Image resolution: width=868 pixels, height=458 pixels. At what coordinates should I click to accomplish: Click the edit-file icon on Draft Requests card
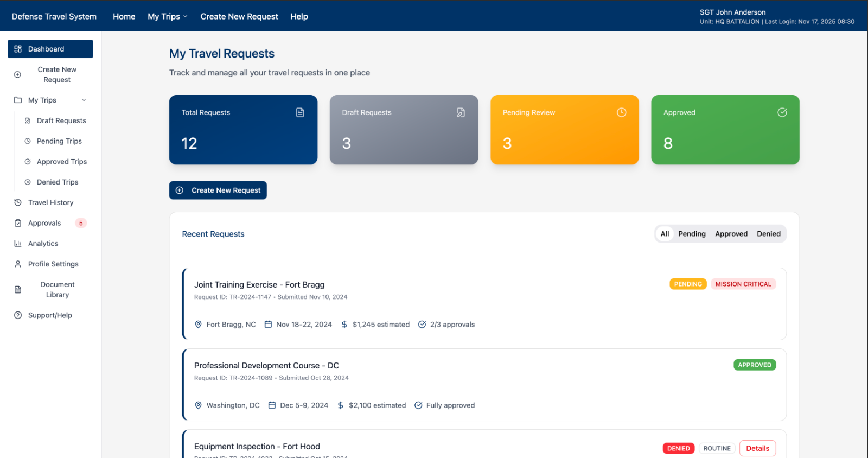461,112
